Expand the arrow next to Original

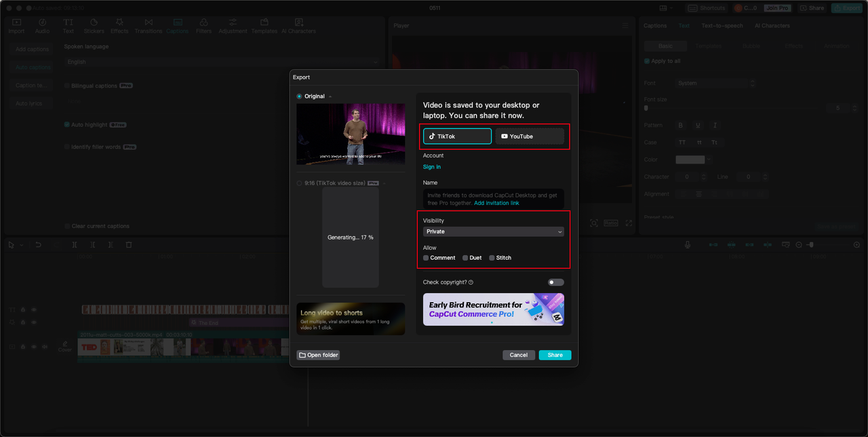pos(330,96)
